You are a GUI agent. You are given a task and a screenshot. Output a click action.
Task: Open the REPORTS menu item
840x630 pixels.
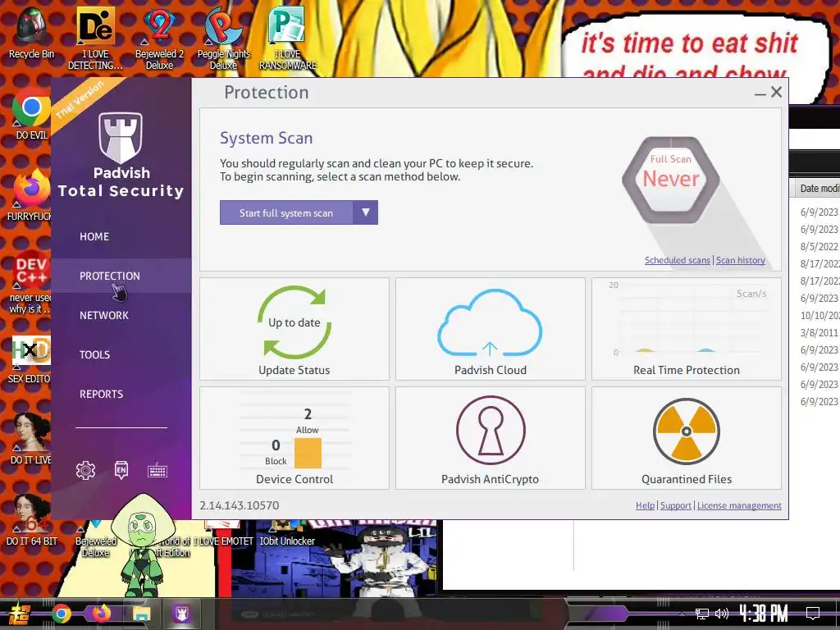[x=101, y=394]
